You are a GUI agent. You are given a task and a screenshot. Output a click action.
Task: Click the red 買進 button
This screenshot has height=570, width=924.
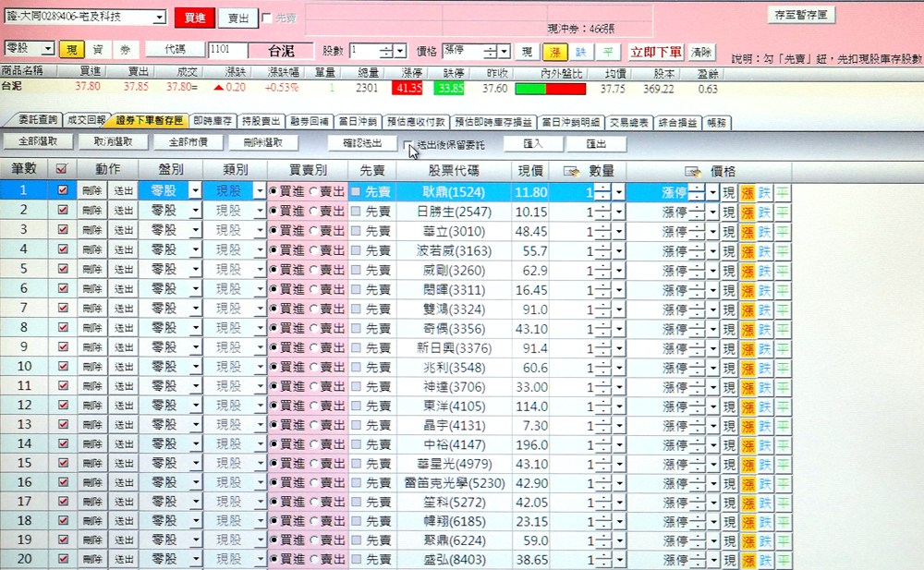[x=195, y=18]
